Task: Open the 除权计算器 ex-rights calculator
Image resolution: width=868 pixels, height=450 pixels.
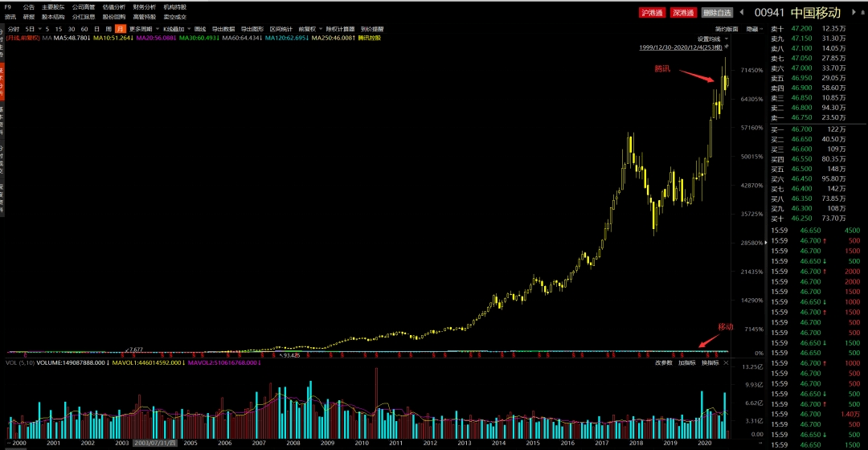Action: pos(340,29)
